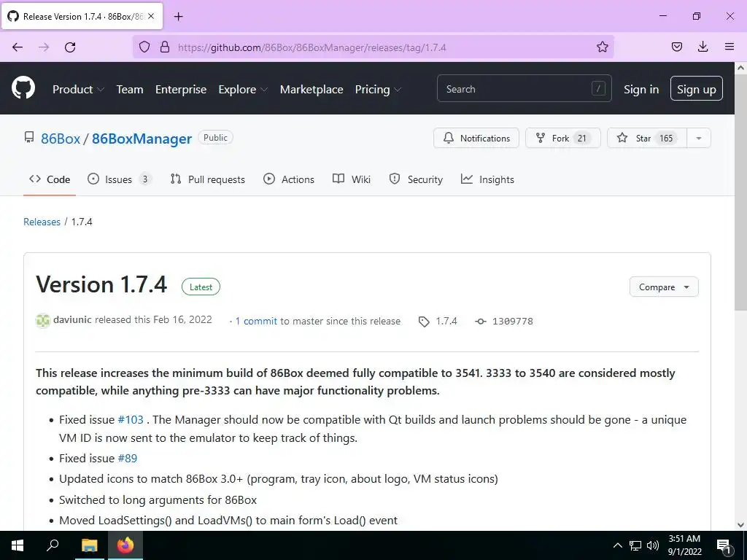Click the GitHub logo home icon
This screenshot has height=560, width=747.
click(23, 88)
